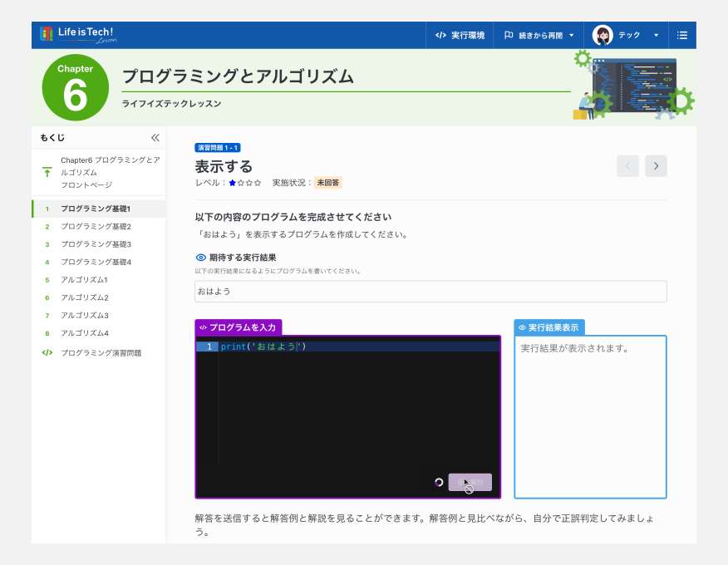The width and height of the screenshot is (728, 565).
Task: Open the 続きから再開 menu
Action: (539, 35)
